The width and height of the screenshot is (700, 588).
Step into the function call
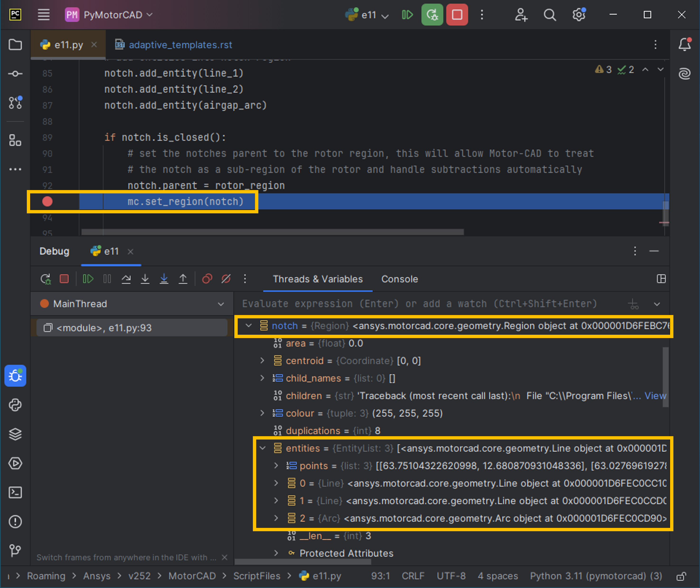[x=145, y=279]
